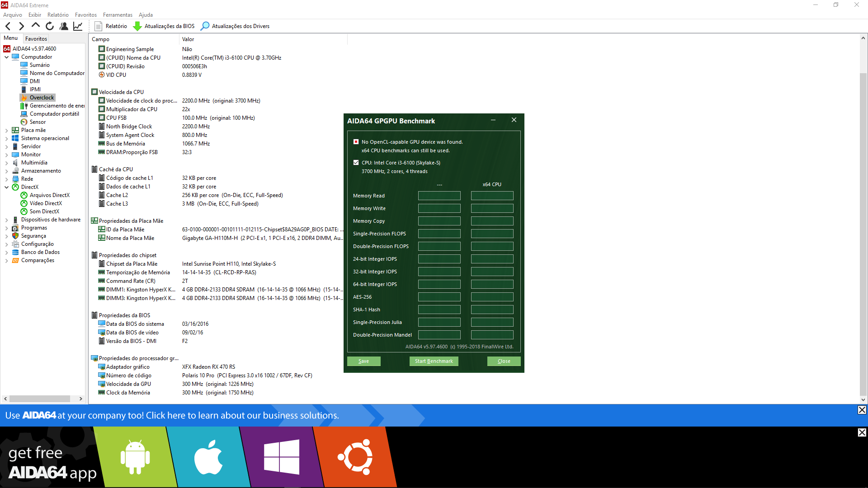Expand Dispositivos de hardware node
This screenshot has width=868, height=488.
(7, 220)
